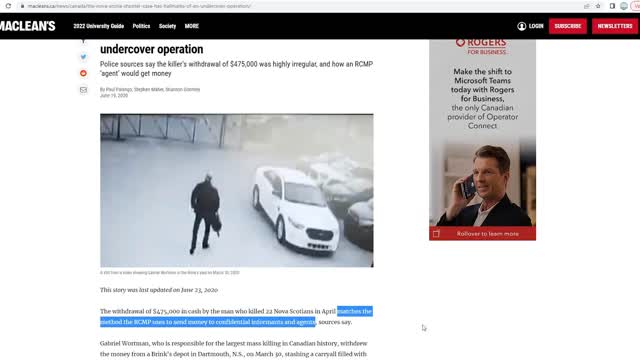Click the subheading about the $475,000 withdrawal
Screen dimensions: 640x360
(x=236, y=69)
